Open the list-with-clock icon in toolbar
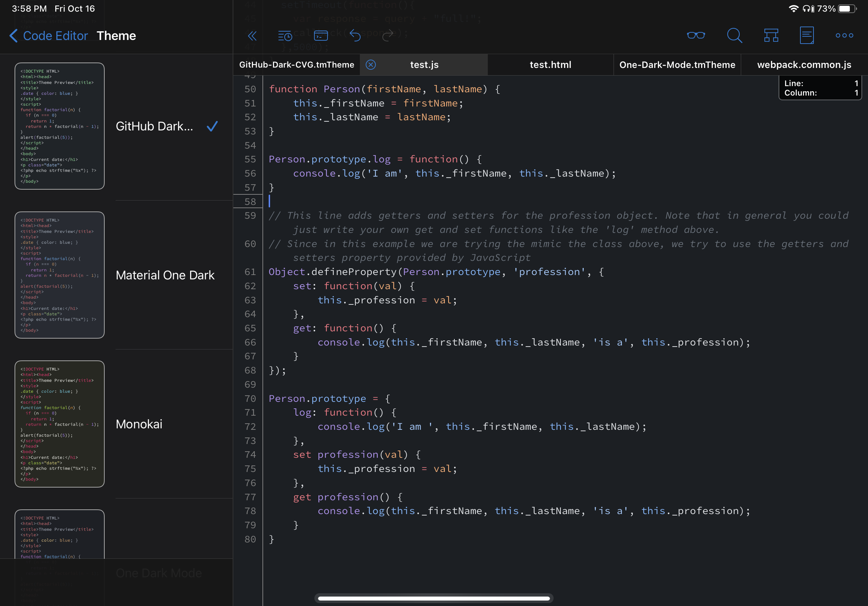Viewport: 868px width, 606px height. pos(285,36)
